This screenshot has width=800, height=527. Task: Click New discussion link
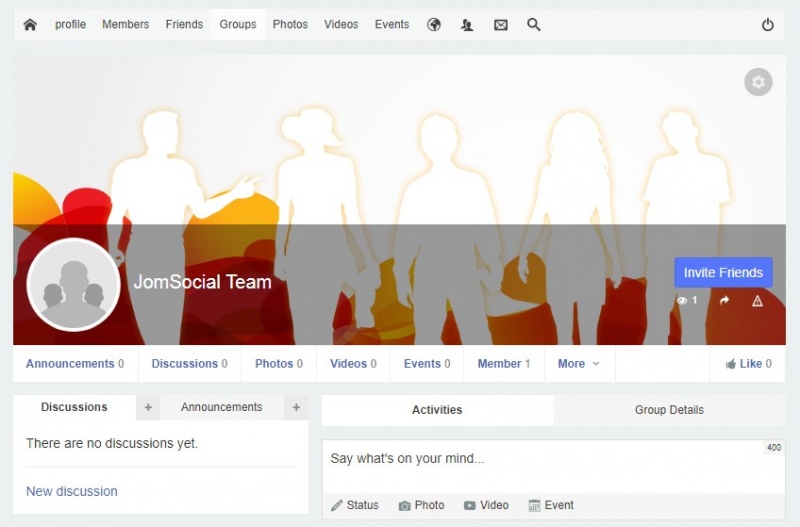click(72, 491)
